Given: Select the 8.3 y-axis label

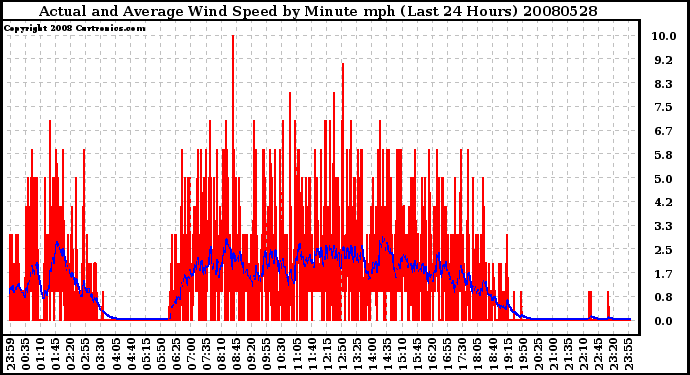Looking at the screenshot, I should click(664, 84).
